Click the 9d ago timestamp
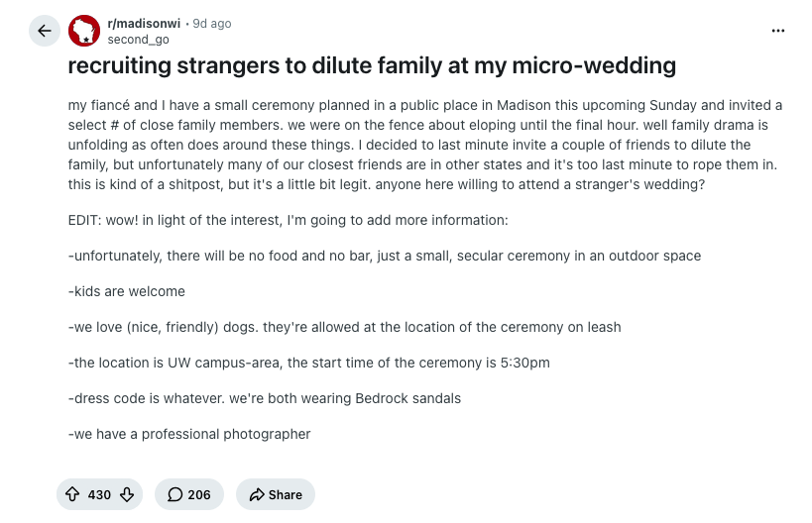 tap(212, 24)
